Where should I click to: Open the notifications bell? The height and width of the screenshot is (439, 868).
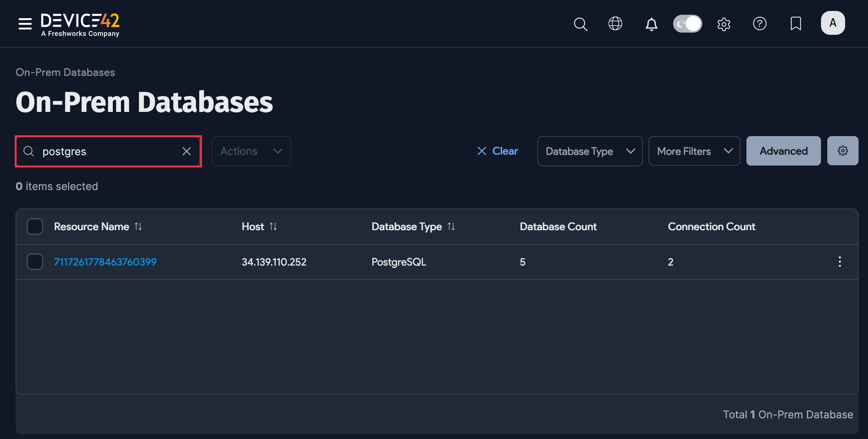pos(651,24)
